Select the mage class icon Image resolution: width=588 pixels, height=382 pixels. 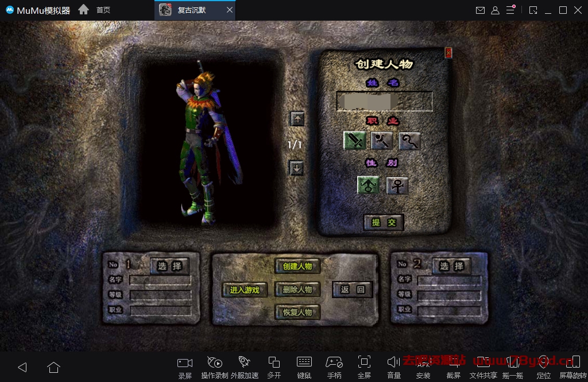coord(382,141)
